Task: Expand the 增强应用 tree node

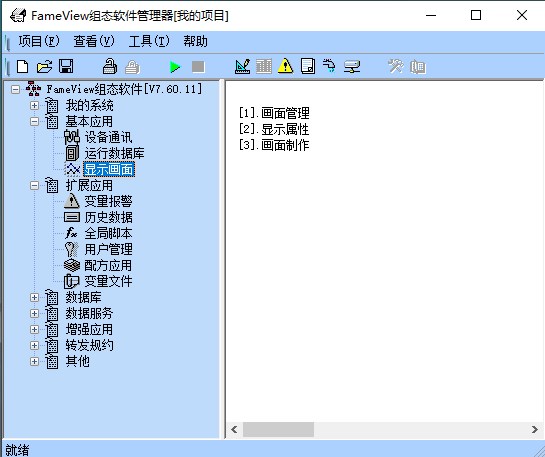Action: click(34, 329)
